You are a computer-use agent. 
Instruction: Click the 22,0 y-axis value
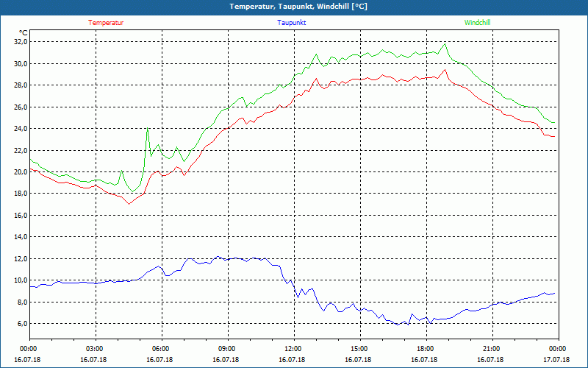pyautogui.click(x=21, y=150)
